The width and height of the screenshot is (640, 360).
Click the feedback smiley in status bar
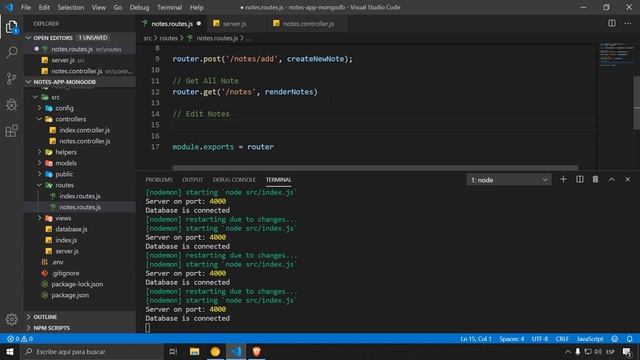pyautogui.click(x=615, y=339)
